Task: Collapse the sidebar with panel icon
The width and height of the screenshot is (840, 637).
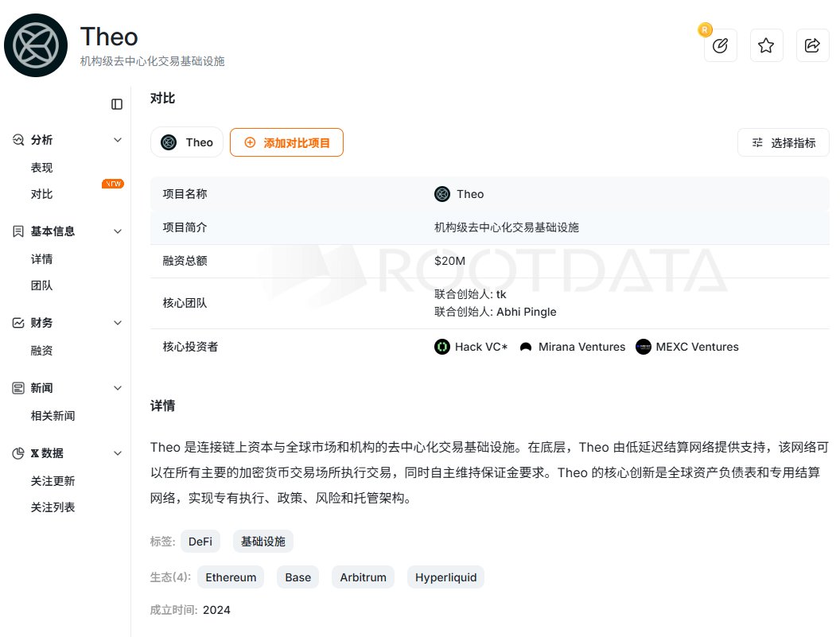Action: 117,104
